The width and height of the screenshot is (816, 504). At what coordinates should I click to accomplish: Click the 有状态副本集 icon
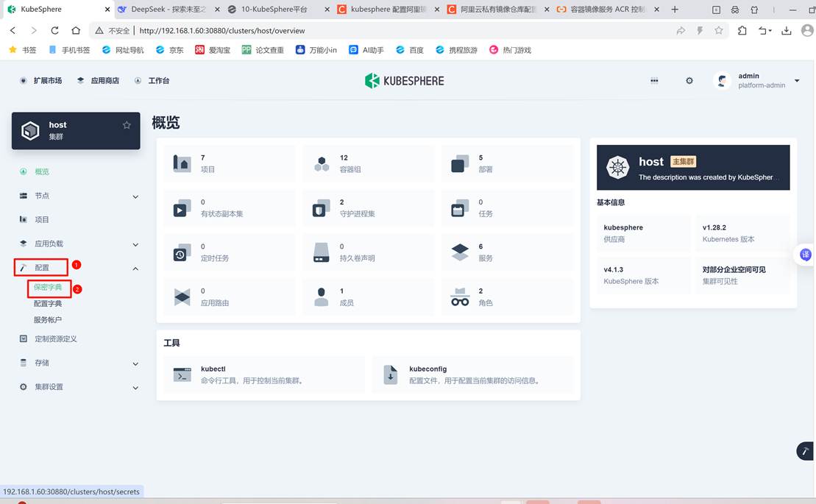182,207
